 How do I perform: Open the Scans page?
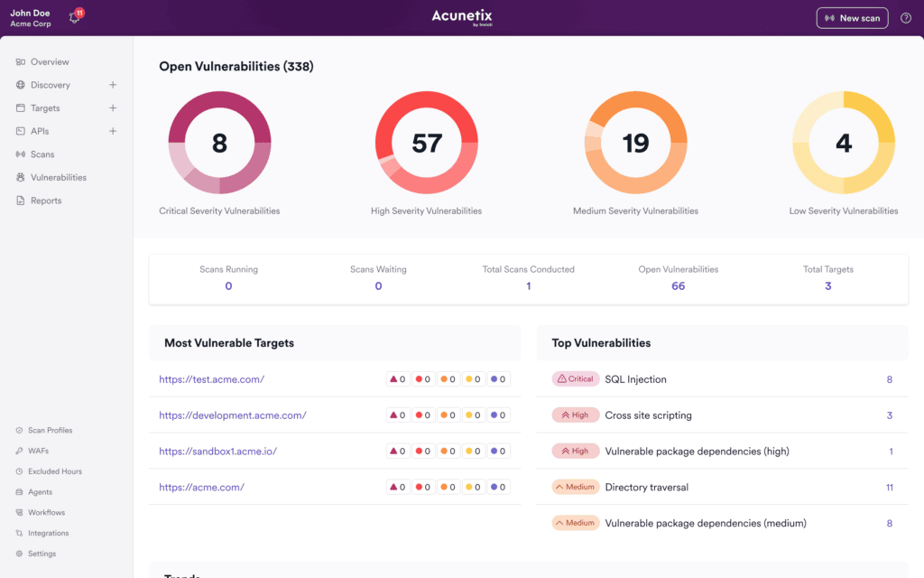42,154
